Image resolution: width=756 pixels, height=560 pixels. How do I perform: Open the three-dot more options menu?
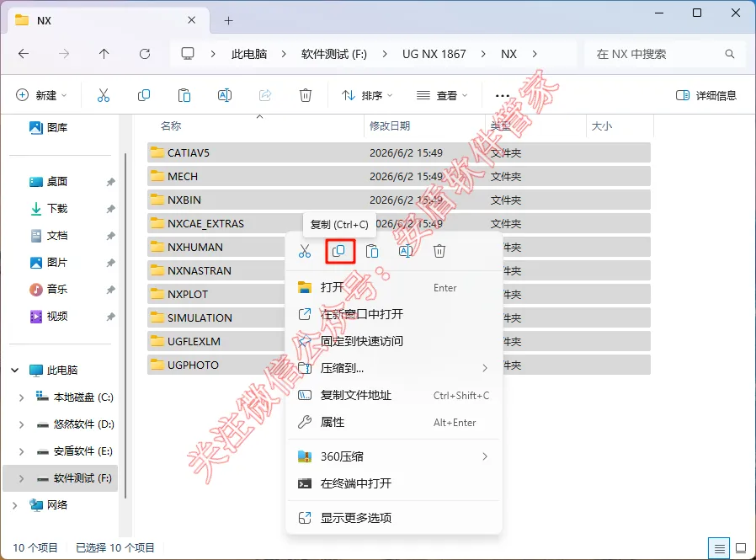point(503,95)
